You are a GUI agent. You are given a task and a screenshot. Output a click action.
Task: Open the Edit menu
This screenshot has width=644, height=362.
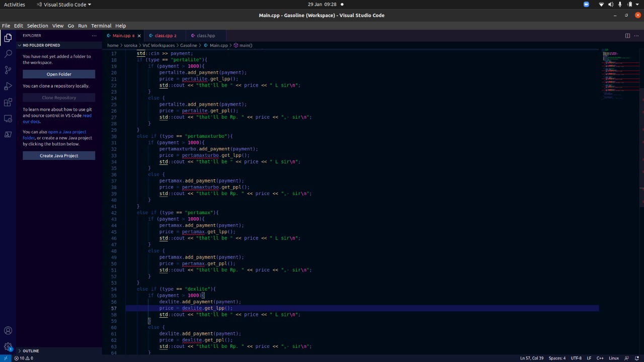pyautogui.click(x=19, y=26)
